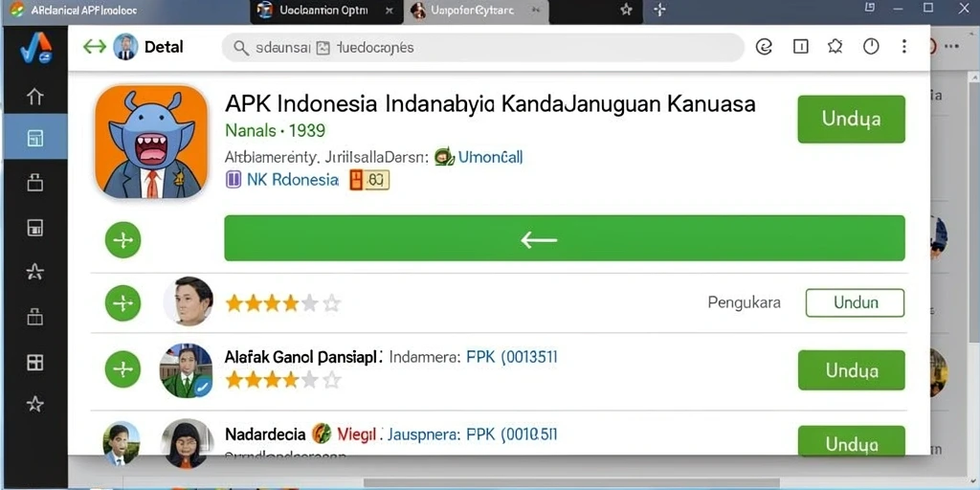
Task: Click the search input field
Action: pos(482,48)
